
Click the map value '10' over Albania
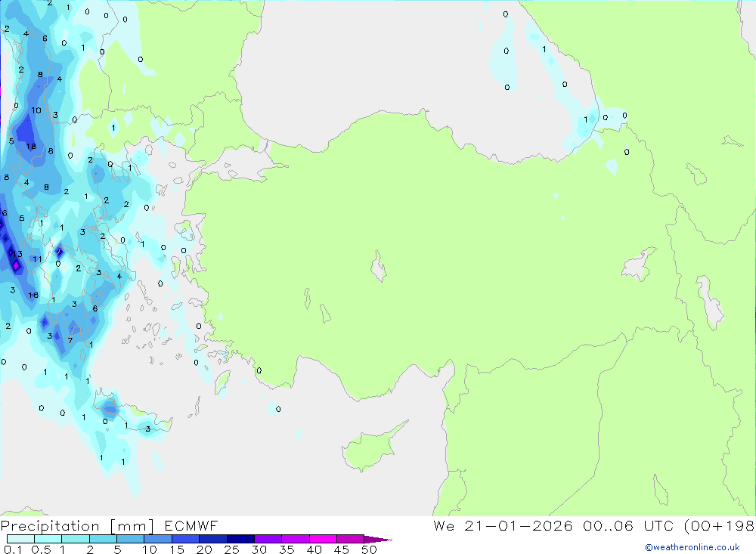click(x=36, y=110)
